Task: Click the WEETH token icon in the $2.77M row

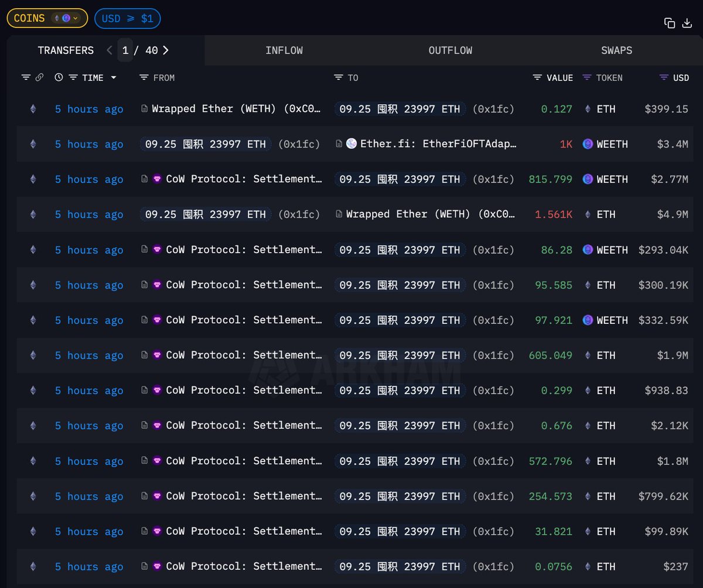Action: click(588, 179)
